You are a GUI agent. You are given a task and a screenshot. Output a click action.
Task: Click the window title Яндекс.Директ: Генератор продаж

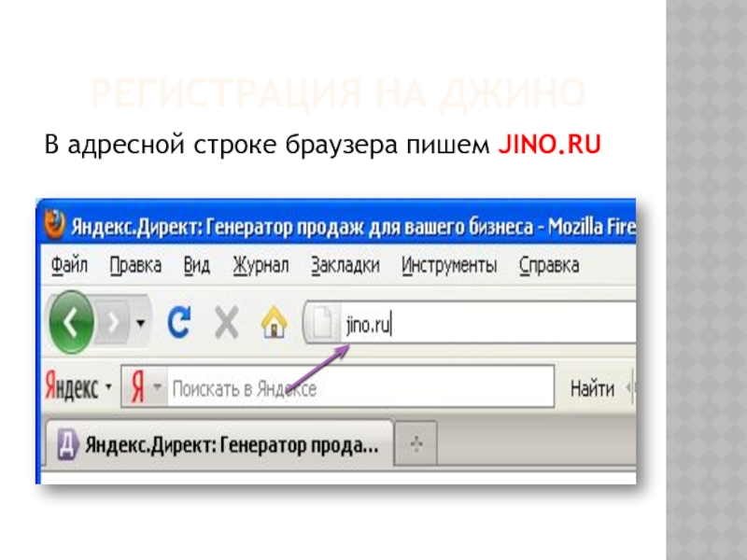353,227
